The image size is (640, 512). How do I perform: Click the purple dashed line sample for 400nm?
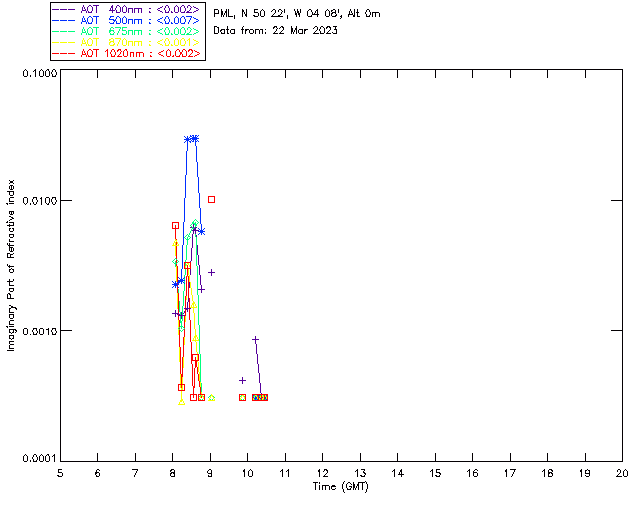[x=64, y=9]
